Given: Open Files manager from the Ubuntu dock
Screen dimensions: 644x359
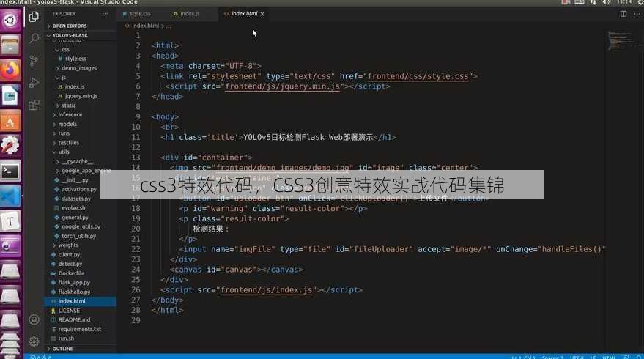Looking at the screenshot, I should [10, 45].
